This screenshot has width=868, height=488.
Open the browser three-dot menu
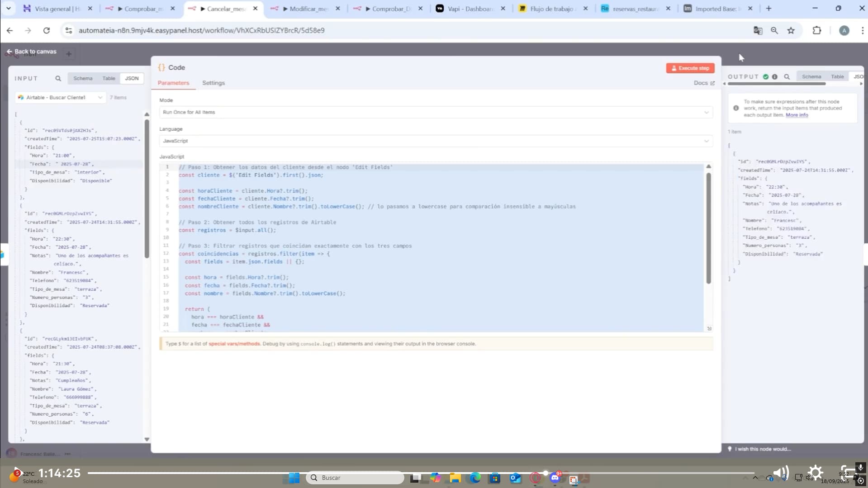pyautogui.click(x=862, y=30)
